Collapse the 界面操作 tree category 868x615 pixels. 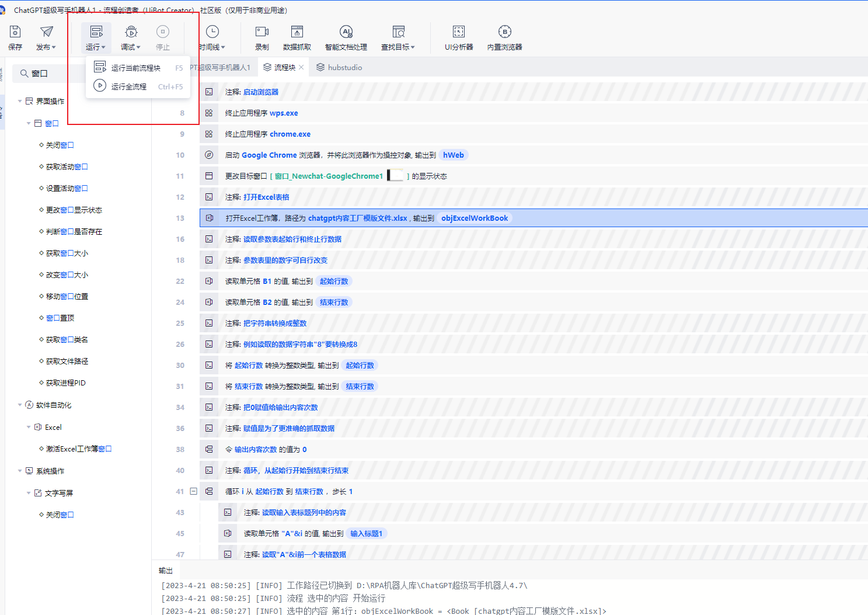tap(20, 102)
